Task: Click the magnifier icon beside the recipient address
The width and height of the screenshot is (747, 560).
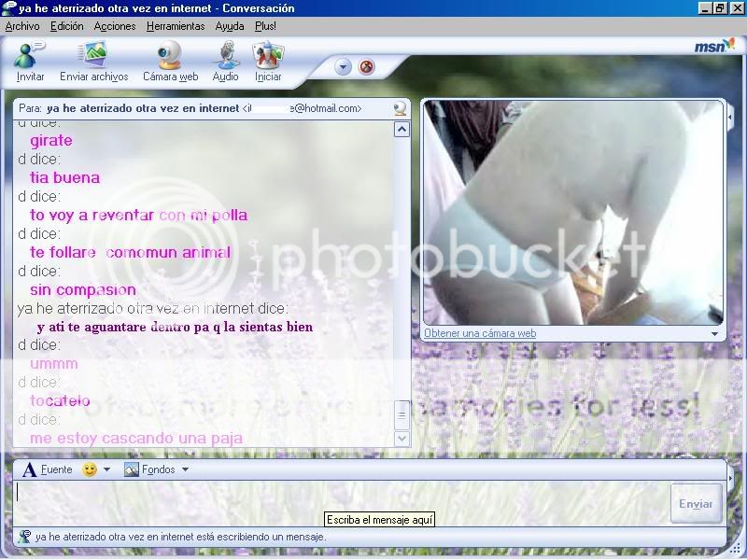Action: pyautogui.click(x=400, y=108)
